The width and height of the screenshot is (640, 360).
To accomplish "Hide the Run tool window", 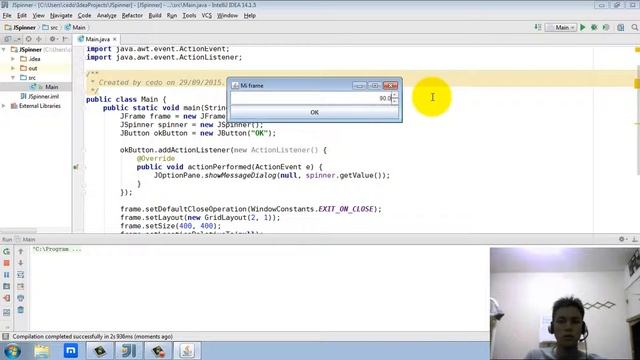I will (x=635, y=239).
